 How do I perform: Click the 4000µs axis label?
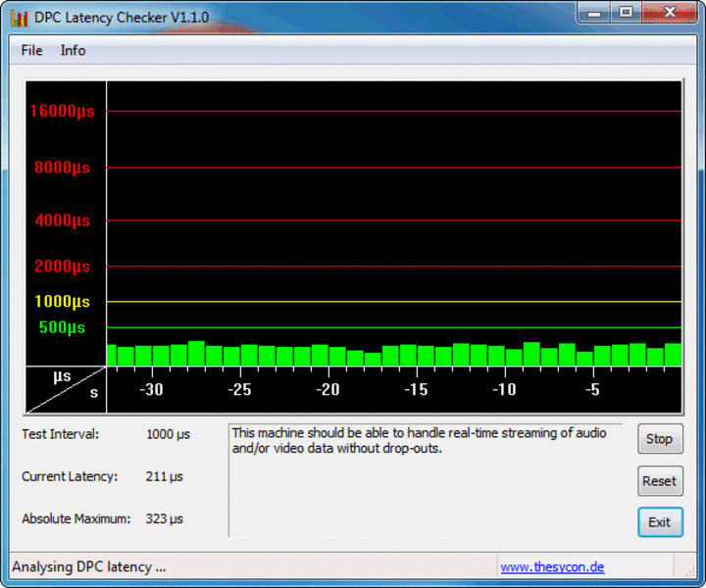(62, 220)
